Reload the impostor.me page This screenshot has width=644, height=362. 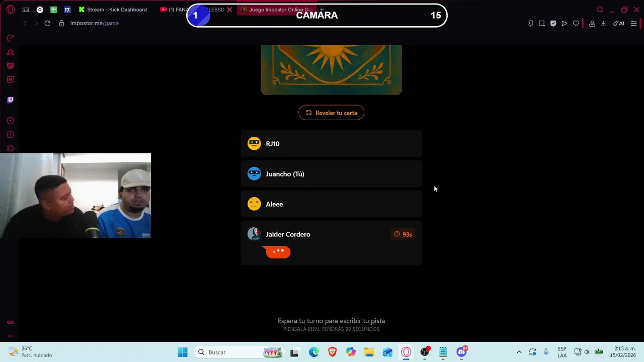click(x=47, y=23)
